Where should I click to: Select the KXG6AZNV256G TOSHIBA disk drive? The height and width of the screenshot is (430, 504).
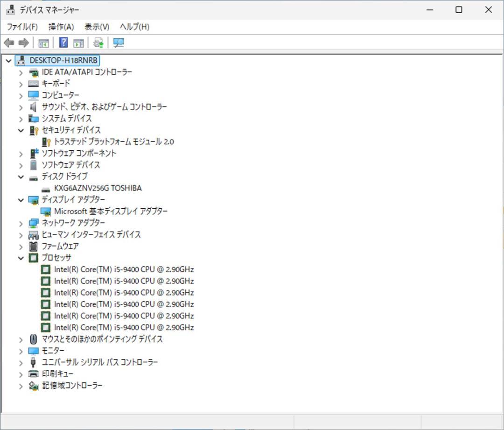coord(98,188)
